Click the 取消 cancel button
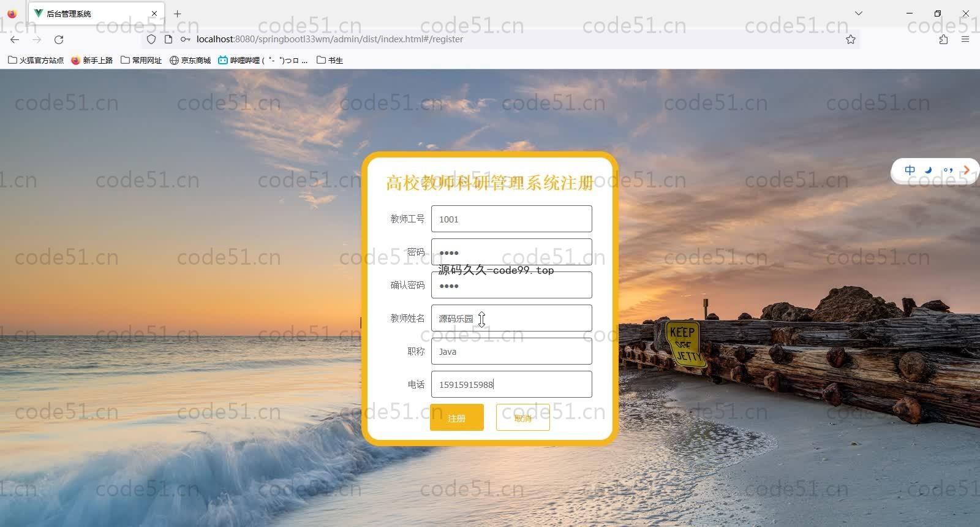 coord(523,417)
